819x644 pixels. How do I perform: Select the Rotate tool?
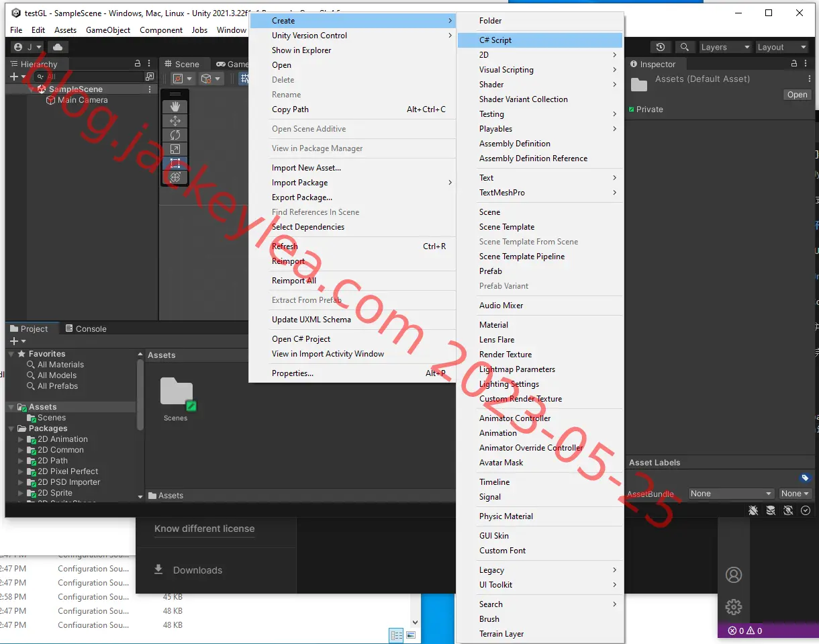[175, 135]
